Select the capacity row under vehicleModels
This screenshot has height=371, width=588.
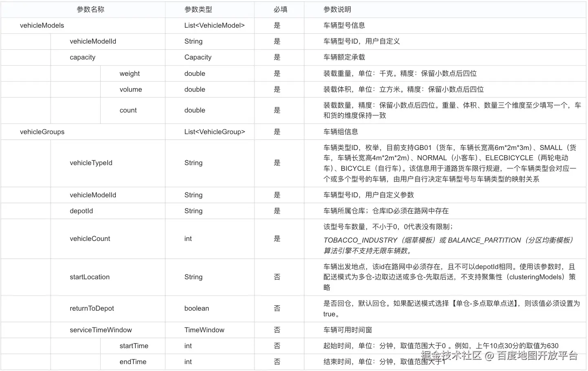(82, 57)
